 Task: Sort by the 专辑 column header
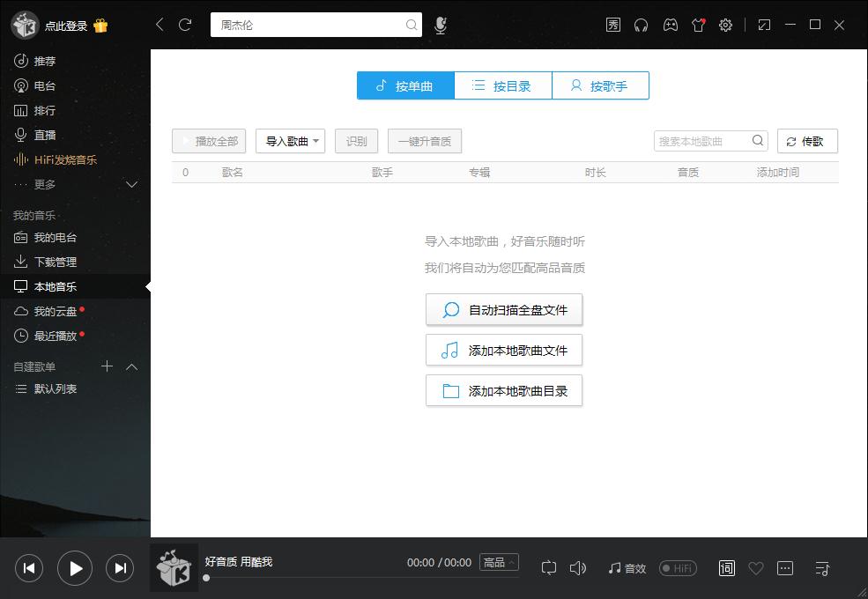(x=479, y=172)
